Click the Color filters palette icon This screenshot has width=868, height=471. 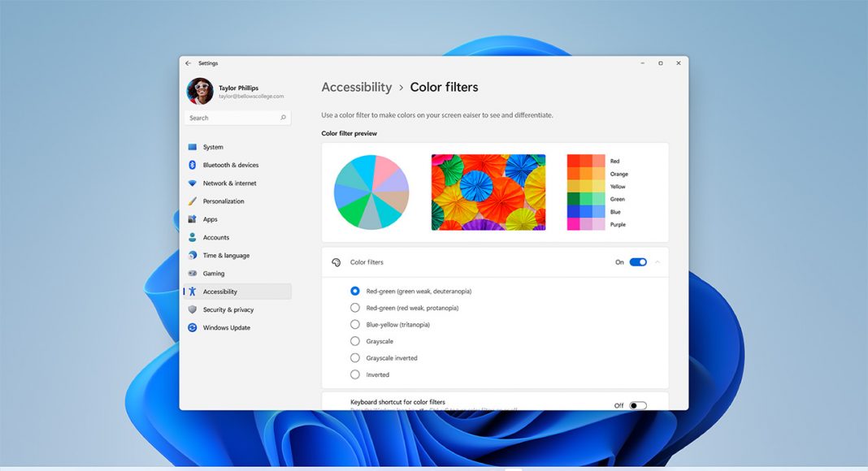336,262
